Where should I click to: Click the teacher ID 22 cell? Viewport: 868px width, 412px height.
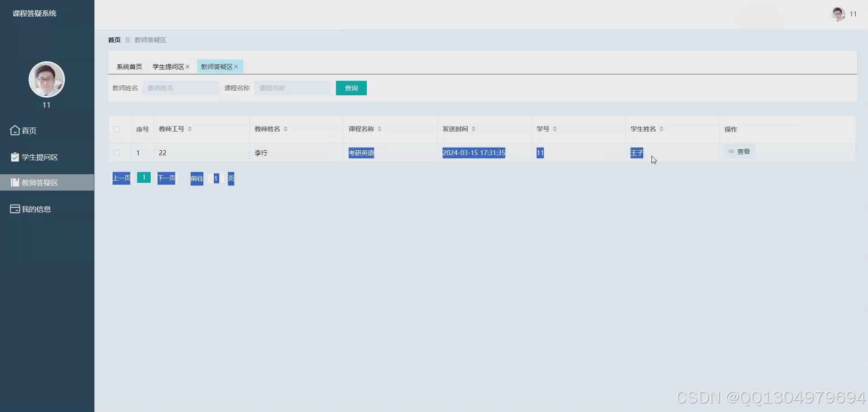[163, 153]
